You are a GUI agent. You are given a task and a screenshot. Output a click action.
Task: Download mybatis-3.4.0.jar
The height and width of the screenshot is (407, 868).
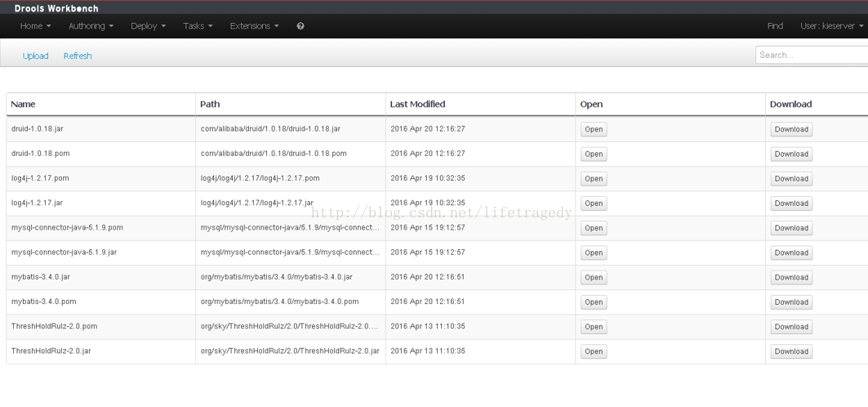click(791, 277)
